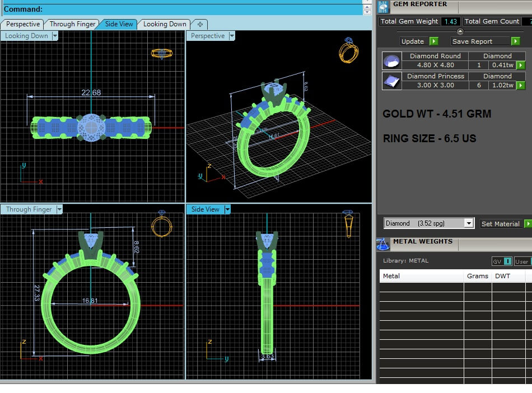Open the Diamond (3.52 spg) material dropdown

[469, 223]
